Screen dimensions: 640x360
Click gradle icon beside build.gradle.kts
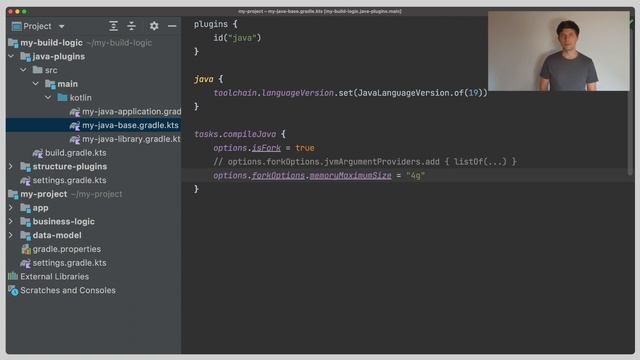click(38, 153)
